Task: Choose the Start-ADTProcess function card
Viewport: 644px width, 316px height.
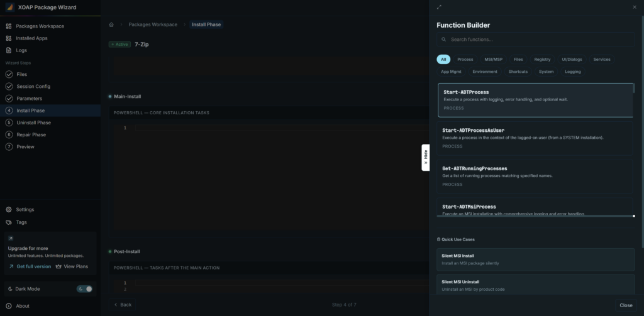Action: tap(535, 100)
